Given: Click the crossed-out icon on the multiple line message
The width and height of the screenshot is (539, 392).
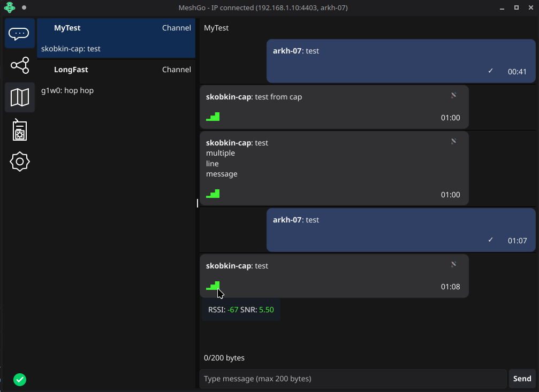Looking at the screenshot, I should click(454, 141).
